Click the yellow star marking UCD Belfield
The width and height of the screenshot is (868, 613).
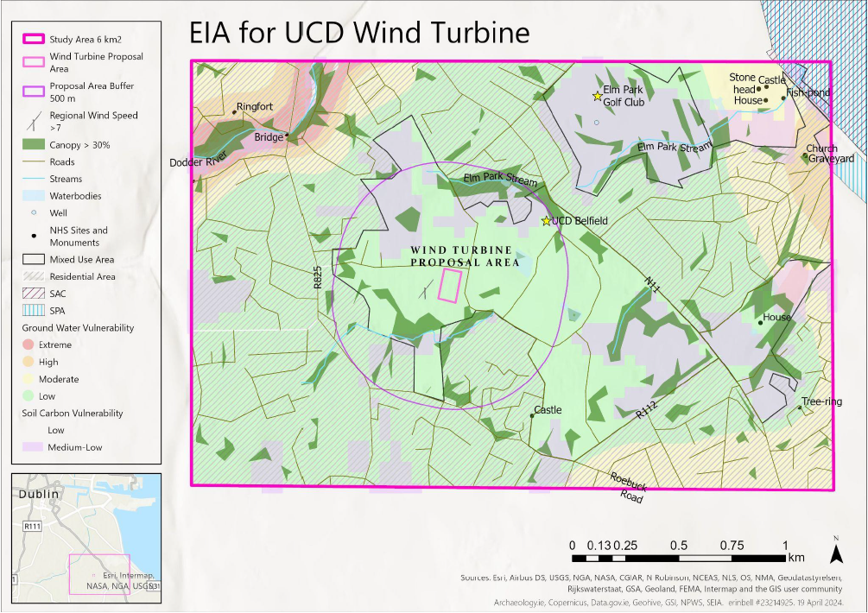(x=546, y=221)
